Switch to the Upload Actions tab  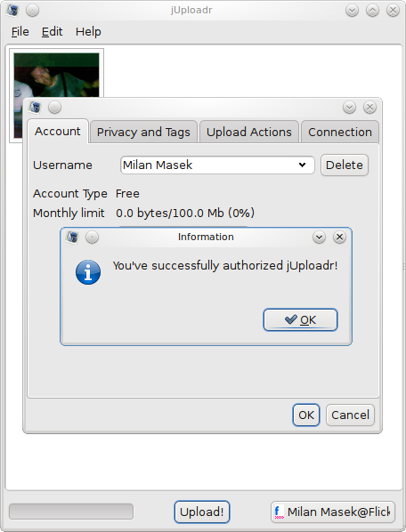[x=249, y=132]
